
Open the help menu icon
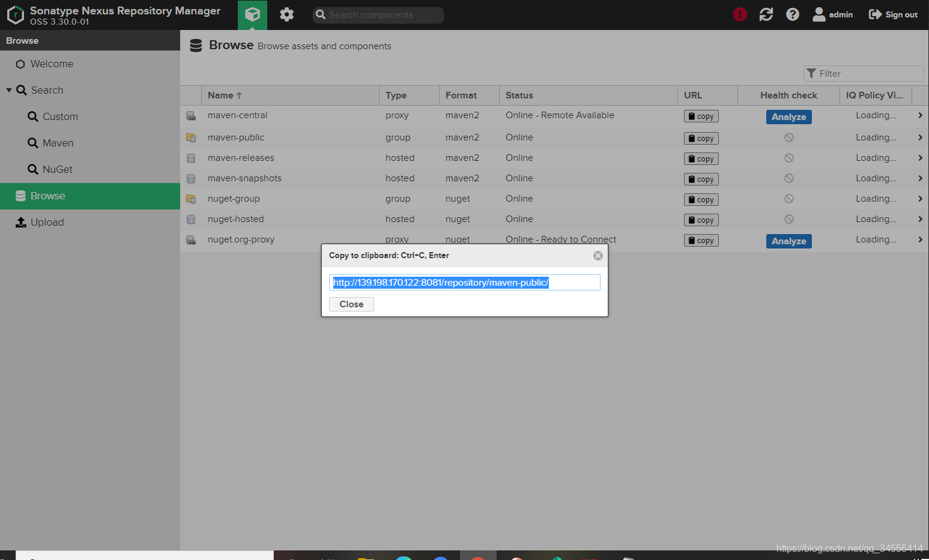point(793,14)
